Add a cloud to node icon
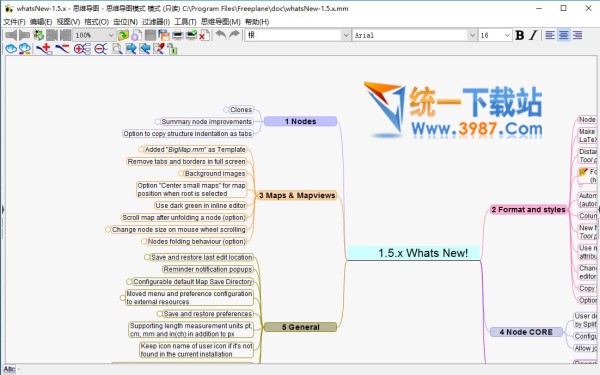 click(x=11, y=49)
